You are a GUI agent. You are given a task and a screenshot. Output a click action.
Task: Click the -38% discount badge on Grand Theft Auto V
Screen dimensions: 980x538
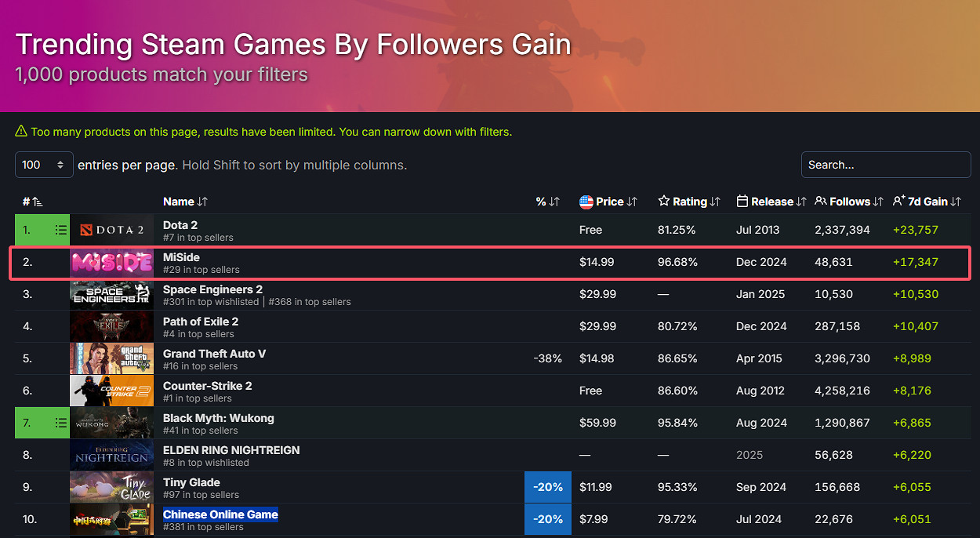pyautogui.click(x=548, y=358)
